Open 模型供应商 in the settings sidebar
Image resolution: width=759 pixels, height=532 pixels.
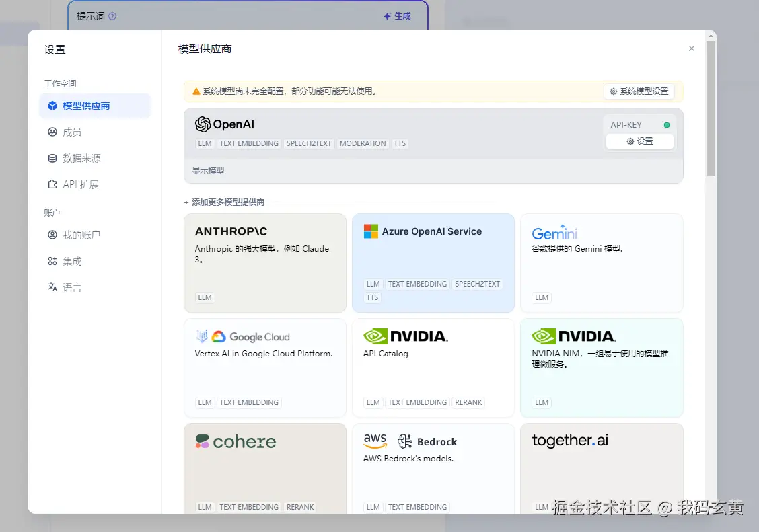point(95,106)
